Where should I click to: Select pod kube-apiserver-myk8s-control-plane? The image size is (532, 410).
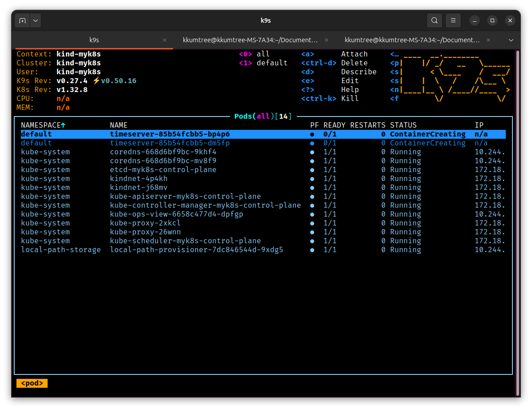click(263, 197)
